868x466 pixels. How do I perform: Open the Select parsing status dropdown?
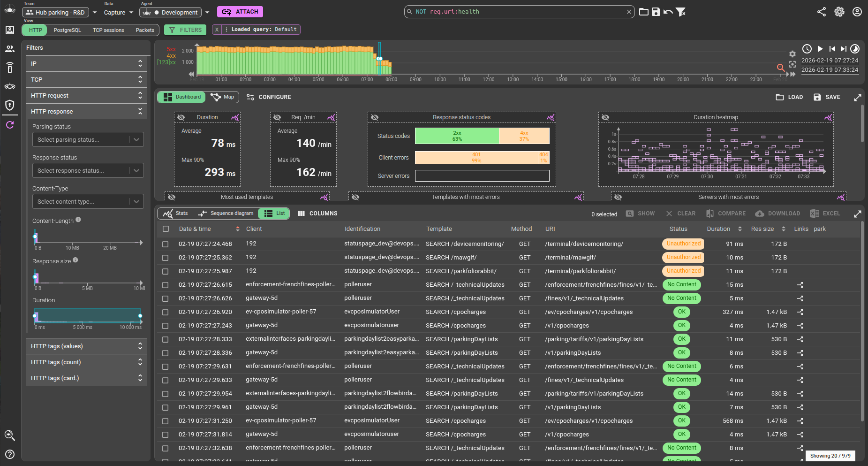(87, 139)
